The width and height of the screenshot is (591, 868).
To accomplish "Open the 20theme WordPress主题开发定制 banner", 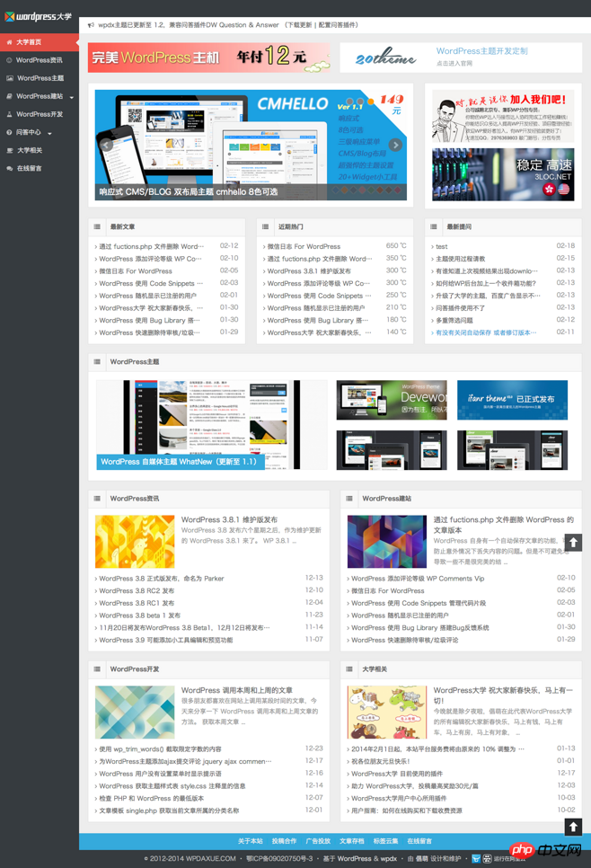I will point(461,58).
